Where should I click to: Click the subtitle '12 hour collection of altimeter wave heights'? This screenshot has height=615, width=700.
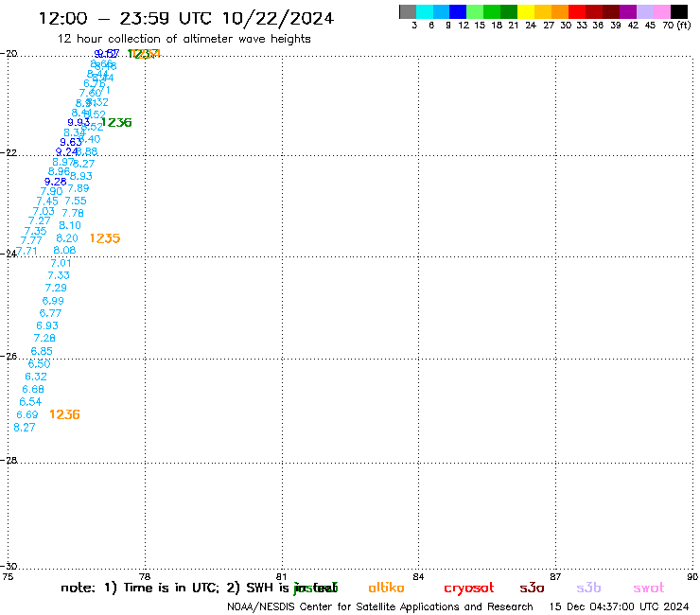(184, 39)
